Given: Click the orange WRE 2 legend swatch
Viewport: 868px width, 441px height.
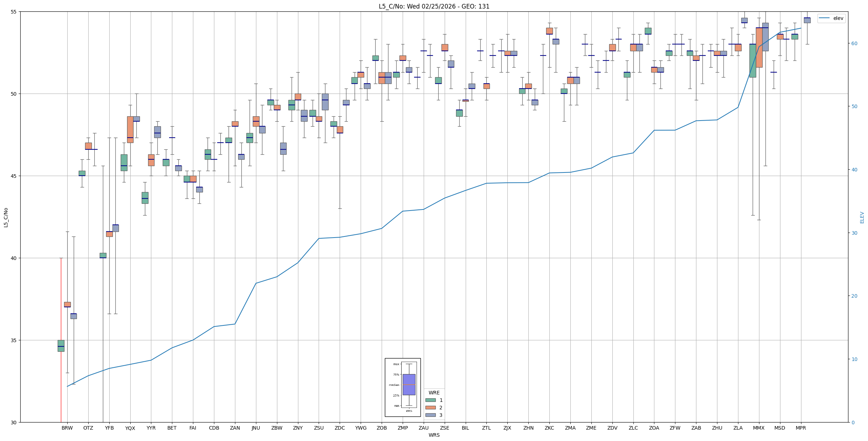Looking at the screenshot, I should coord(430,408).
